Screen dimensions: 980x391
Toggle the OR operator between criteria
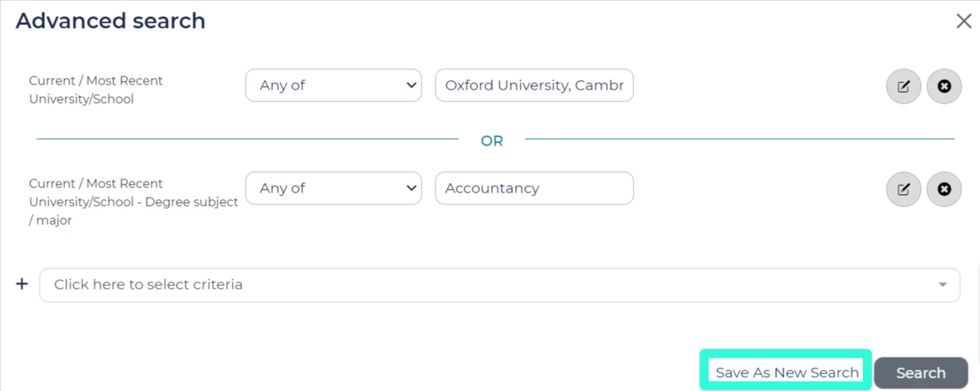[x=491, y=140]
